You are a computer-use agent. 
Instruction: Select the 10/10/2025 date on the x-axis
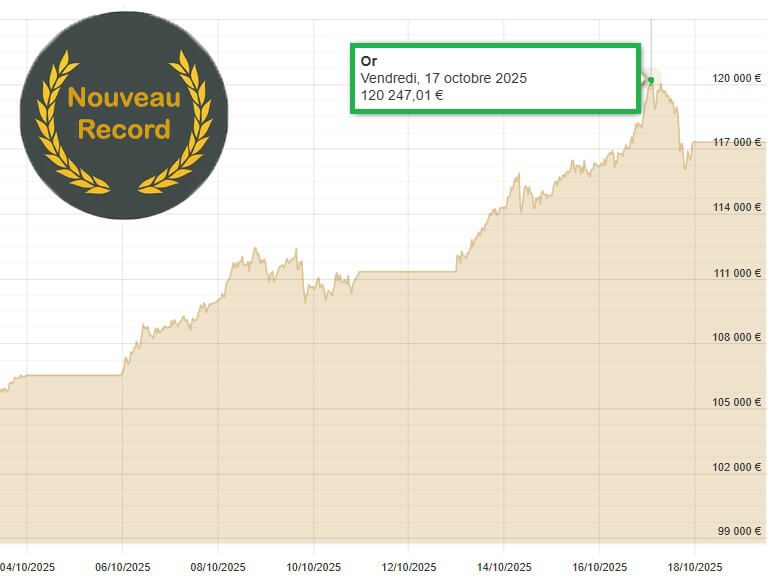(313, 566)
